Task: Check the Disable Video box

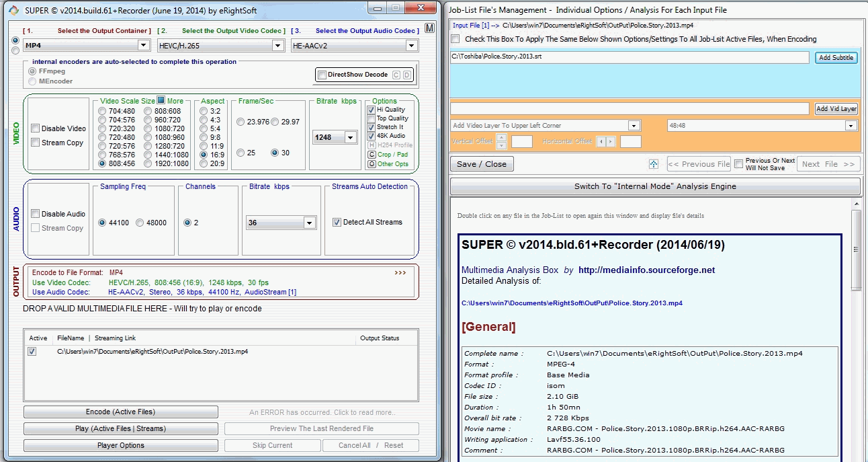Action: coord(36,128)
